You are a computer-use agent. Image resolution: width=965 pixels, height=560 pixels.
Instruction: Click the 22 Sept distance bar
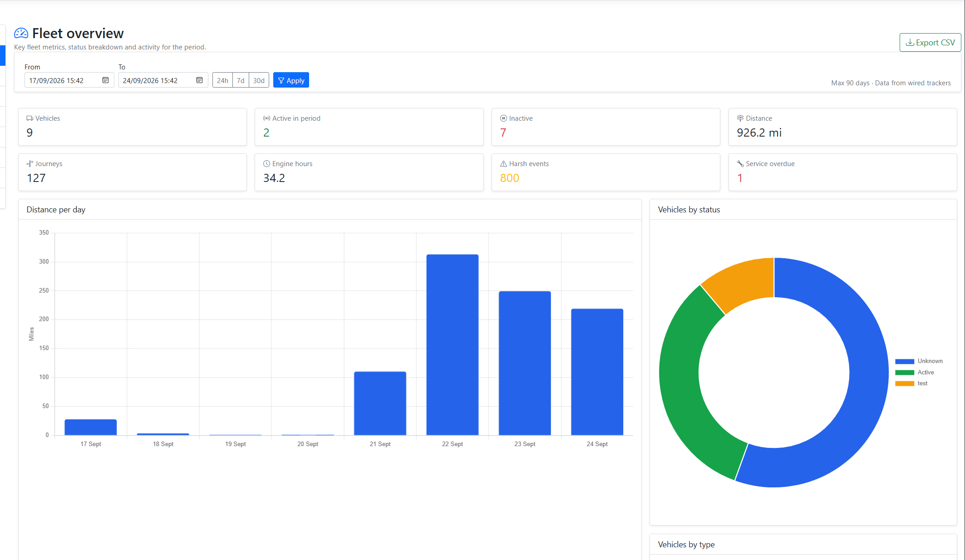[453, 345]
